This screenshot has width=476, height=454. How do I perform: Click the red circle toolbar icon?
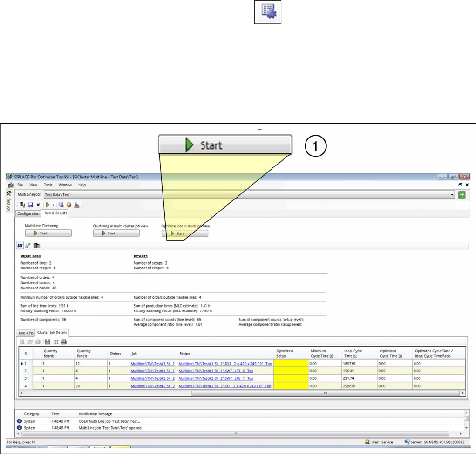(x=69, y=205)
